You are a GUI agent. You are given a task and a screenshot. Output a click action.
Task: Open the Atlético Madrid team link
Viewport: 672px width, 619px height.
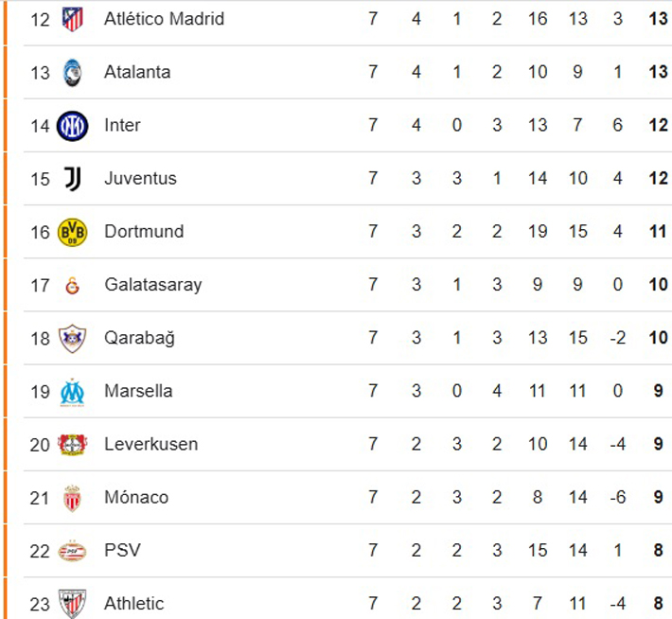click(164, 19)
